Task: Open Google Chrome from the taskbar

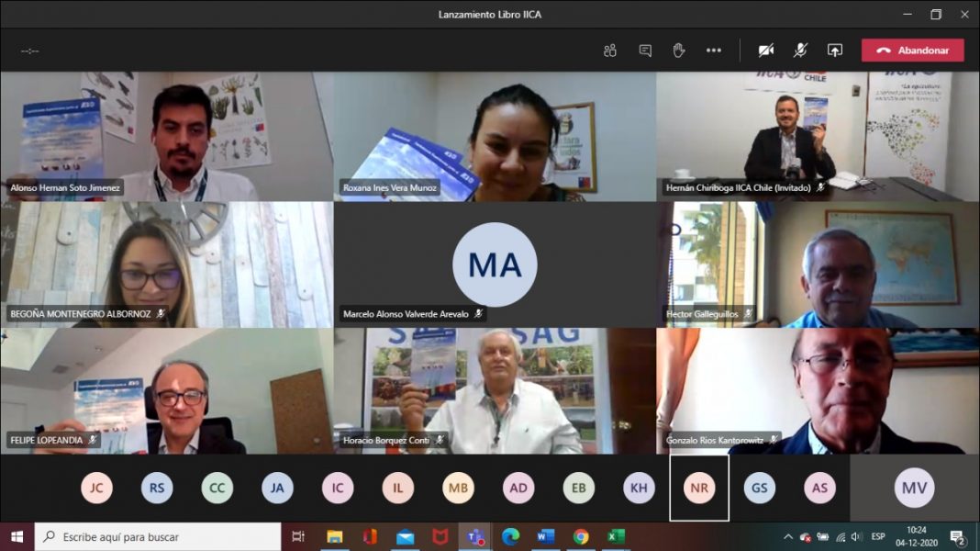Action: (581, 536)
